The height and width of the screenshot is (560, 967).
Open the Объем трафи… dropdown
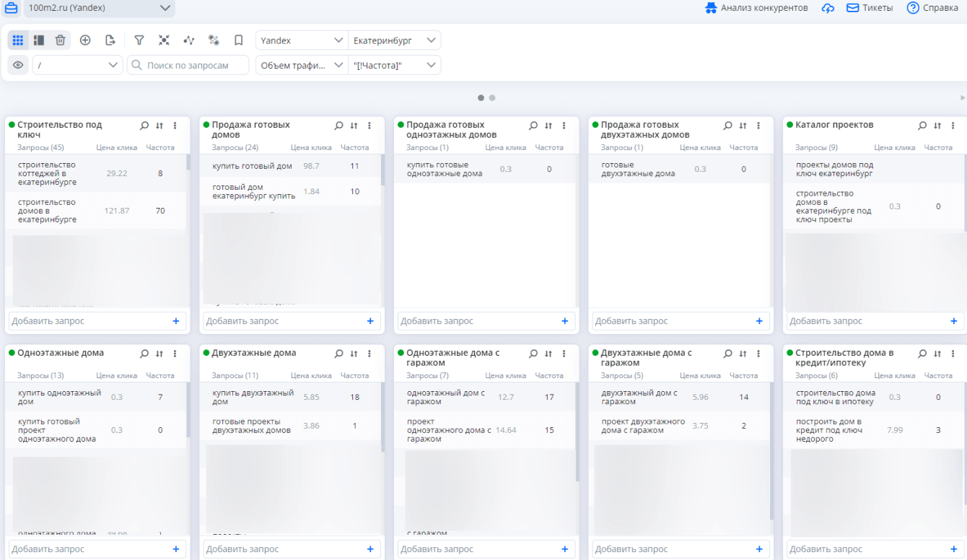click(x=302, y=65)
